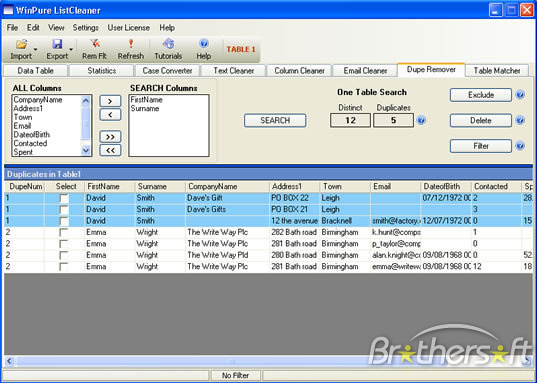Select the Dupe Remover tab
The image size is (537, 383).
tap(431, 70)
